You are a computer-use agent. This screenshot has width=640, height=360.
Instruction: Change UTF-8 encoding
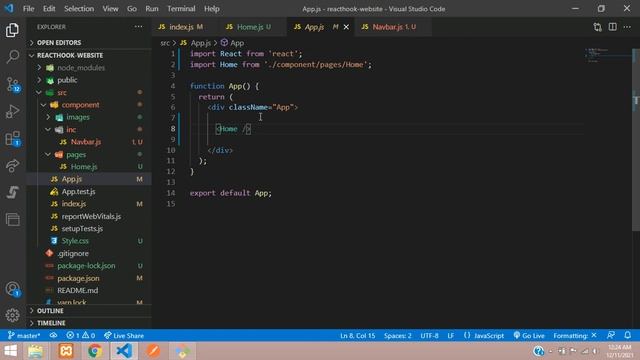429,336
